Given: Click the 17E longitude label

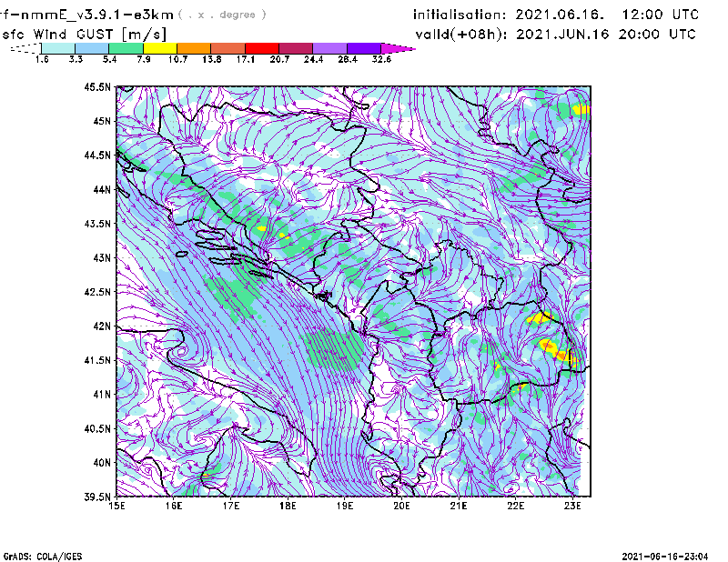Looking at the screenshot, I should coord(231,506).
